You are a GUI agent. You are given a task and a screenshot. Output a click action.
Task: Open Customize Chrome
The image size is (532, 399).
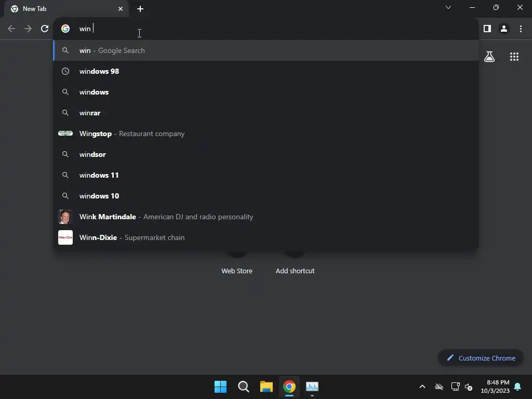(481, 358)
